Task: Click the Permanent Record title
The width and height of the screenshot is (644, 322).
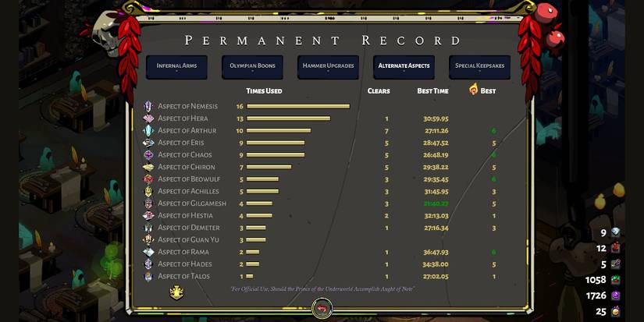Action: point(323,41)
